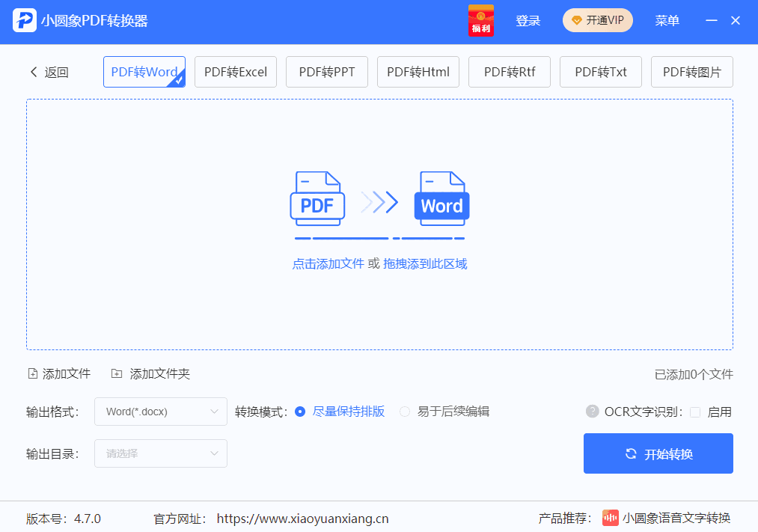Screen dimensions: 758x532
Task: Open the 福利 red envelope benefits icon
Action: (x=480, y=20)
